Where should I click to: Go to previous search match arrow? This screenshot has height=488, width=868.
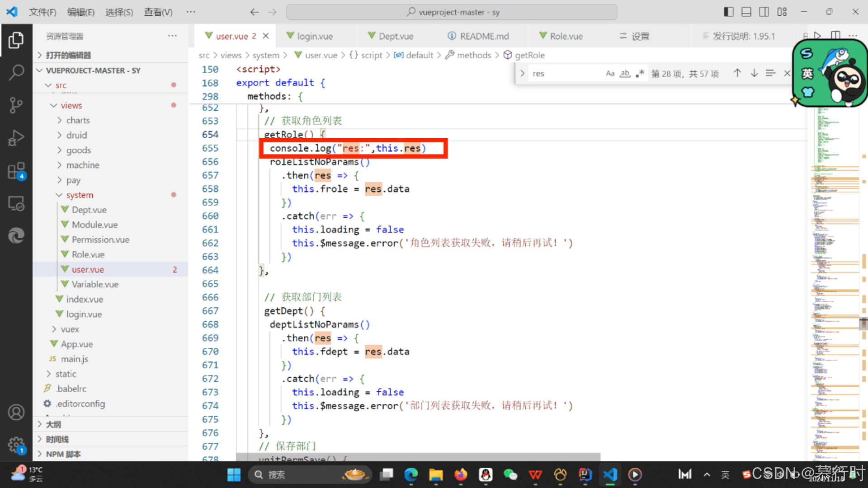(x=737, y=73)
